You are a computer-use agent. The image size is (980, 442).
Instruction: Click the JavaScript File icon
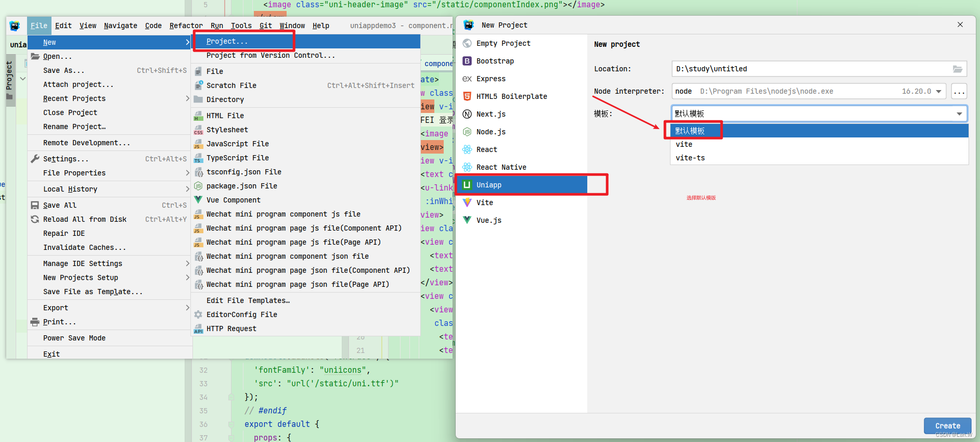click(198, 144)
